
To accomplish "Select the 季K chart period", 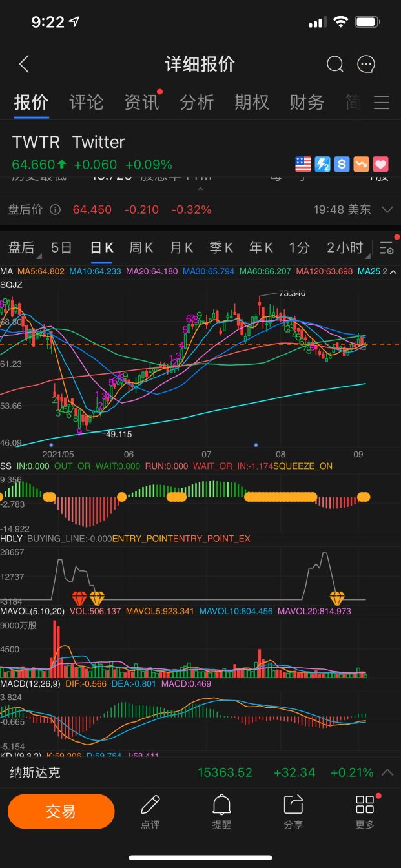I will coord(221,247).
